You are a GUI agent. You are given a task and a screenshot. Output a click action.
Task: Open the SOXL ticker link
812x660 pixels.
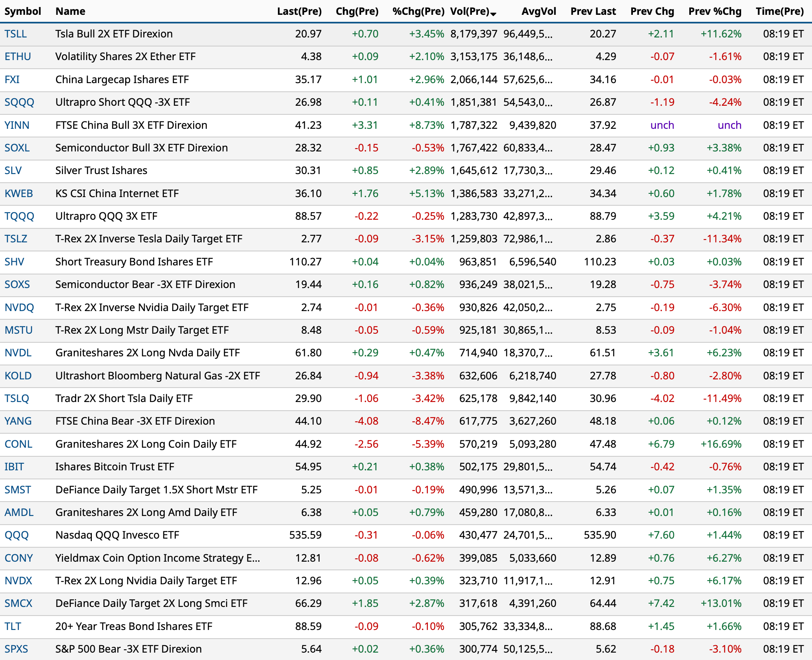17,148
